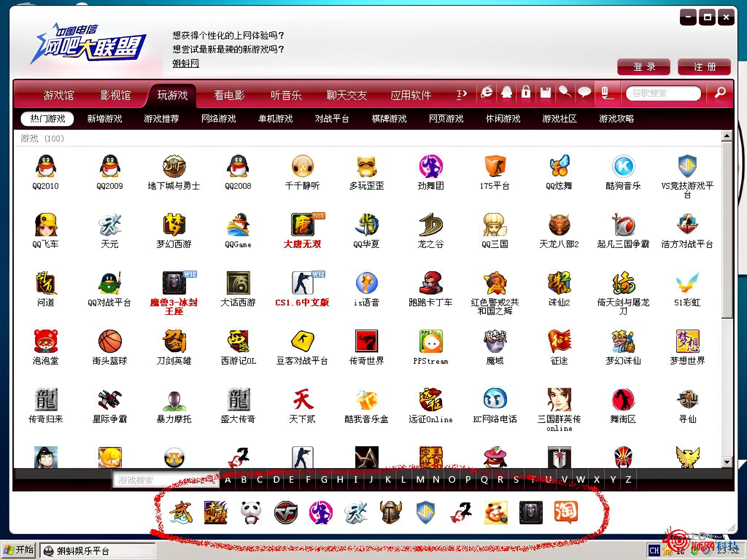
Task: Open the 蝌蚪网 link
Action: pos(186,63)
